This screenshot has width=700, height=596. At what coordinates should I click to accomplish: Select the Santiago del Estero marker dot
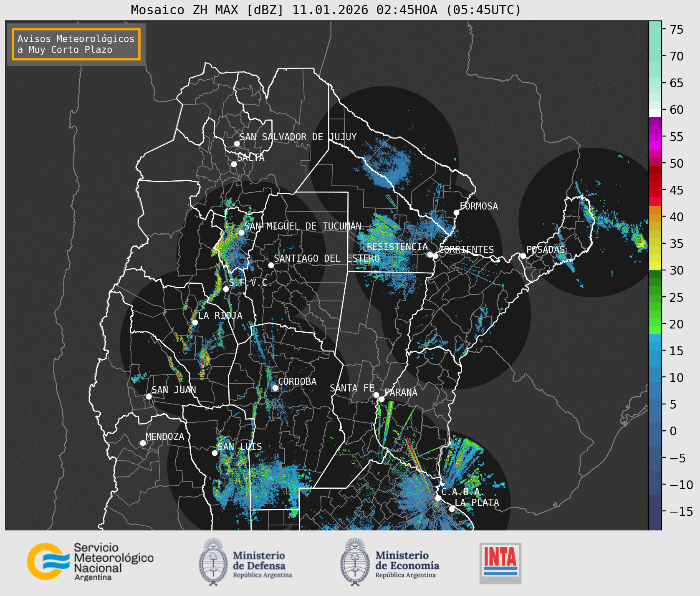(x=271, y=265)
